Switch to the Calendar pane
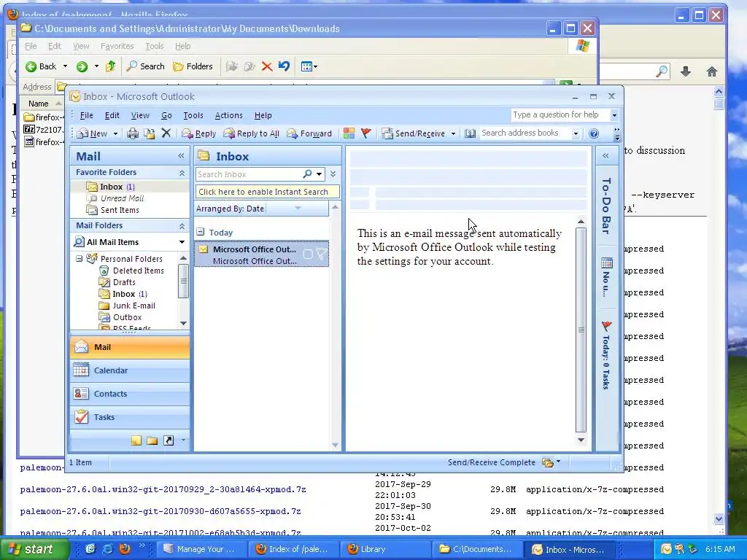This screenshot has width=747, height=560. pos(130,370)
